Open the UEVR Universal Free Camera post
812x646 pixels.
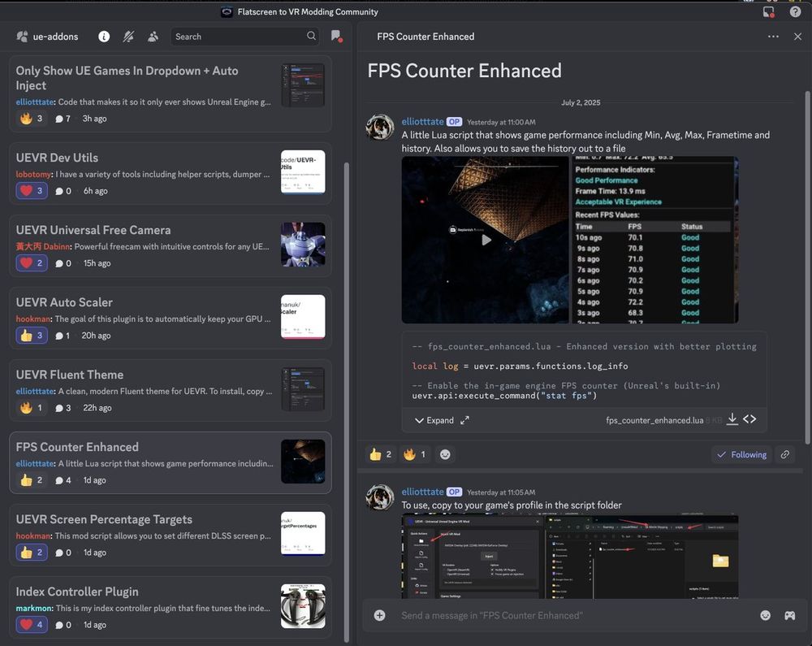171,245
